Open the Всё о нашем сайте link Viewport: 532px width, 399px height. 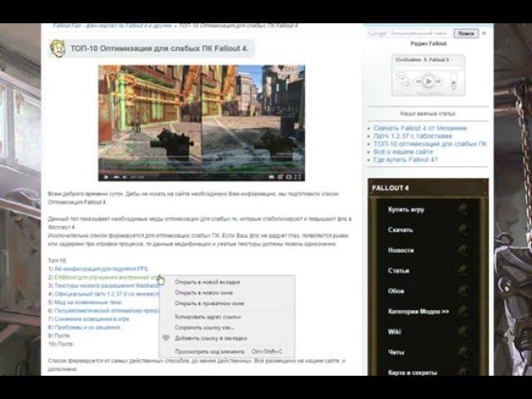point(403,151)
